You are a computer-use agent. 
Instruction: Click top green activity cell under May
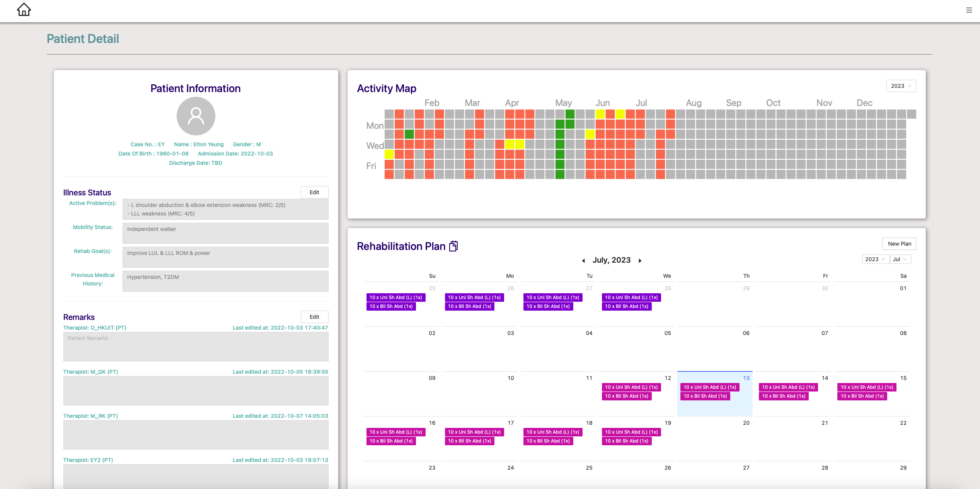[x=570, y=114]
